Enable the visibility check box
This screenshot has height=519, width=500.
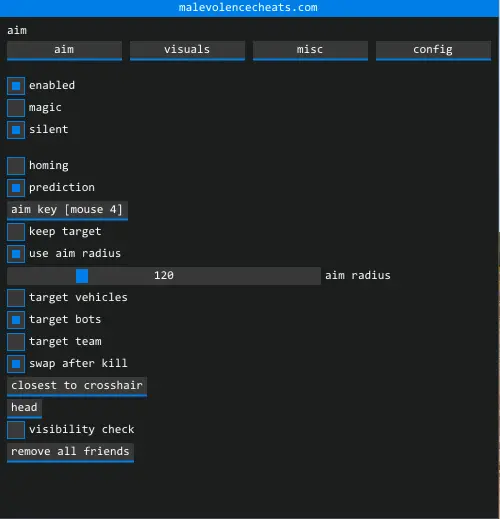pyautogui.click(x=16, y=430)
